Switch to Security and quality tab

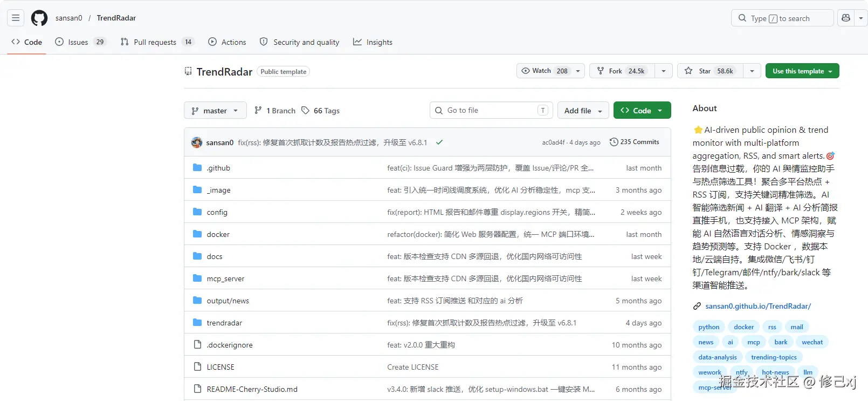300,42
